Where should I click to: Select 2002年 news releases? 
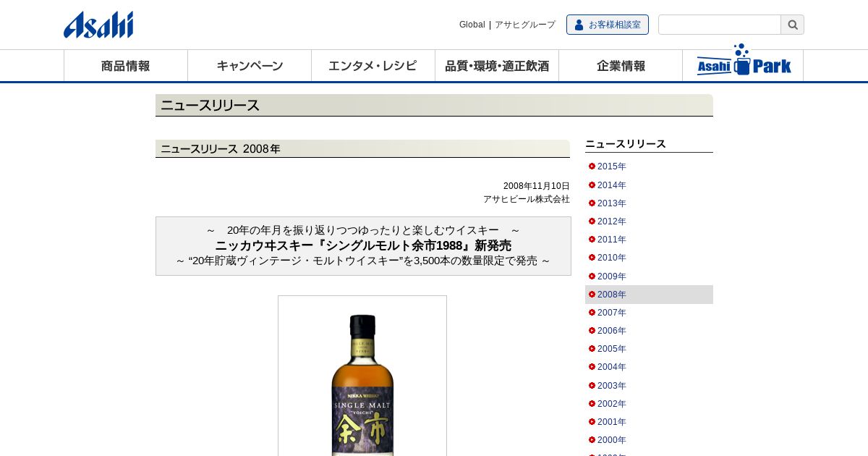coord(612,404)
